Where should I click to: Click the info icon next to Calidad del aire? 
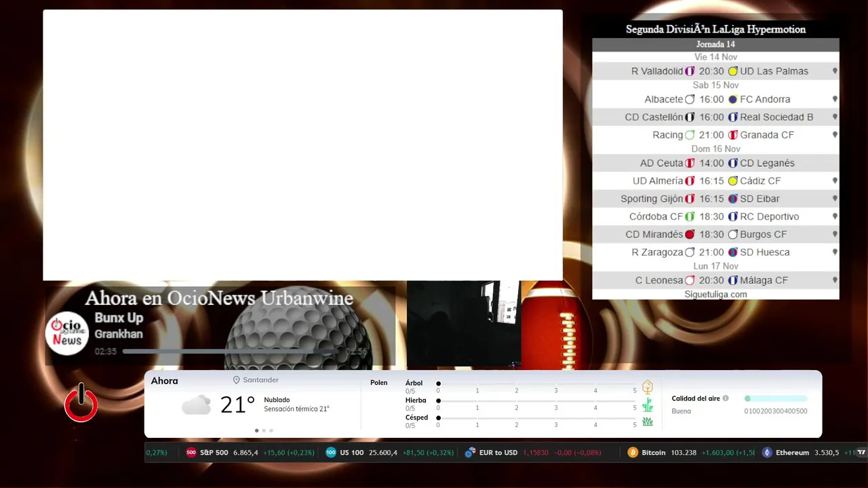pos(726,399)
